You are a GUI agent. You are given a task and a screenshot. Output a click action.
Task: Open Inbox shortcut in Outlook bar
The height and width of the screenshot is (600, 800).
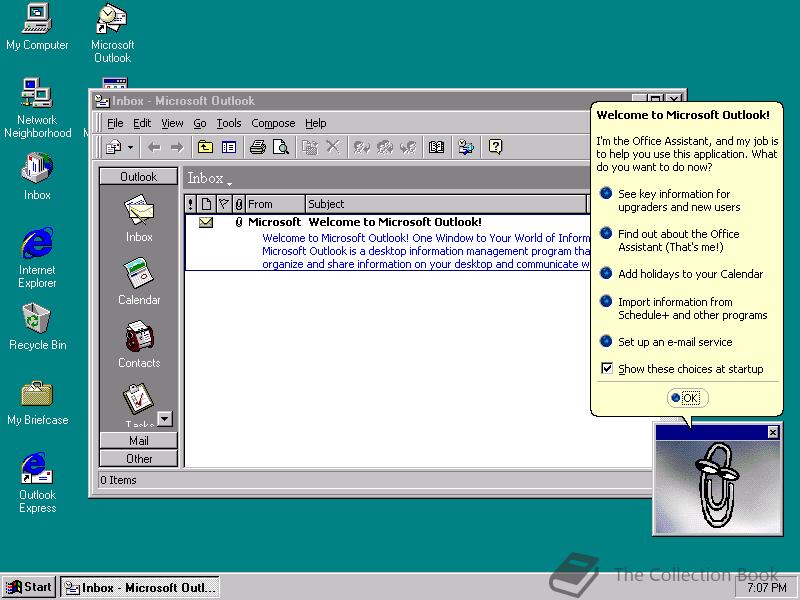[x=139, y=218]
